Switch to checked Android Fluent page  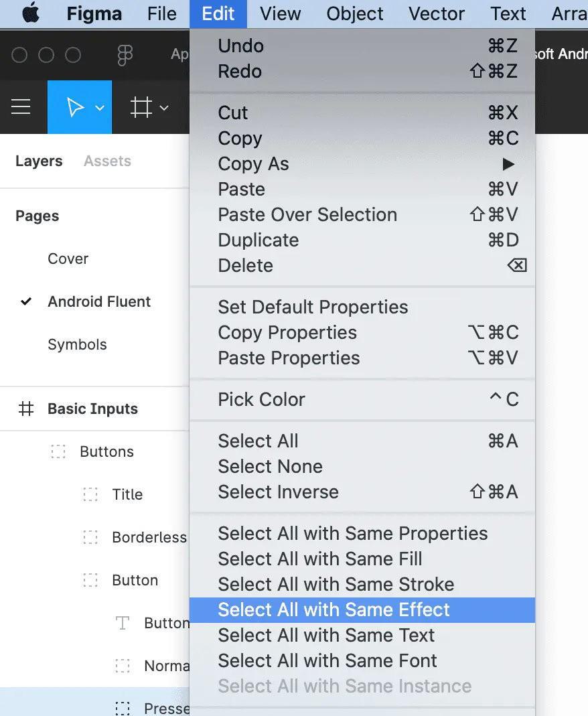point(99,301)
